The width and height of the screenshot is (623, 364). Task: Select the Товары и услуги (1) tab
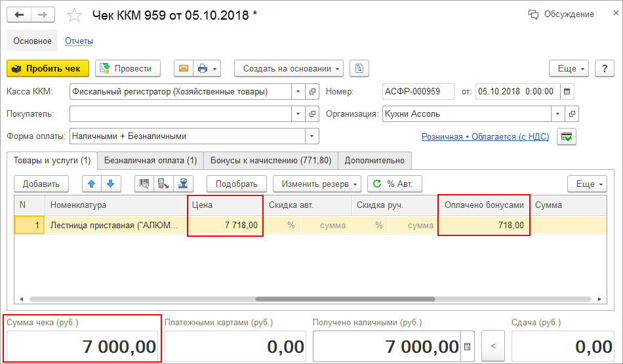[x=52, y=161]
